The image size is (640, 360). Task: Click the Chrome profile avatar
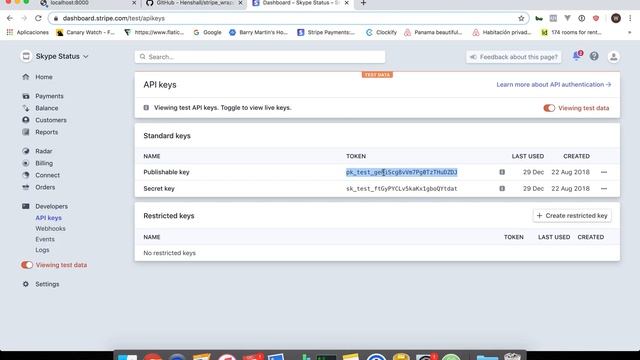[616, 18]
